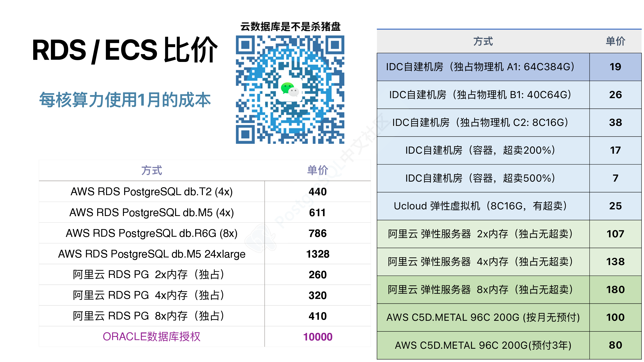Select row '阿里云 弹性服务器 4x内存（独占无超卖）'

coord(509,262)
